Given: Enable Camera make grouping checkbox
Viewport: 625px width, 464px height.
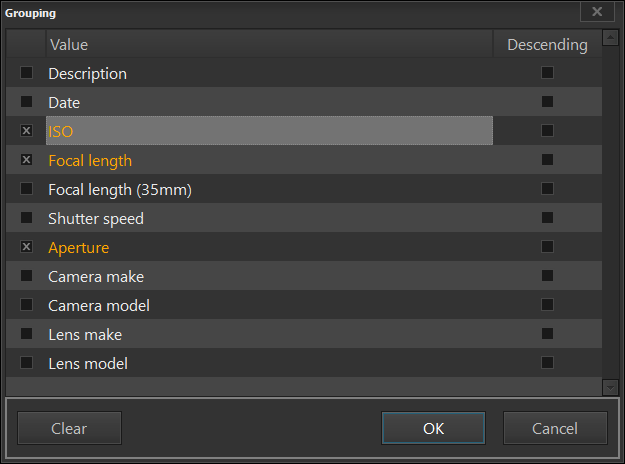Looking at the screenshot, I should (x=26, y=276).
